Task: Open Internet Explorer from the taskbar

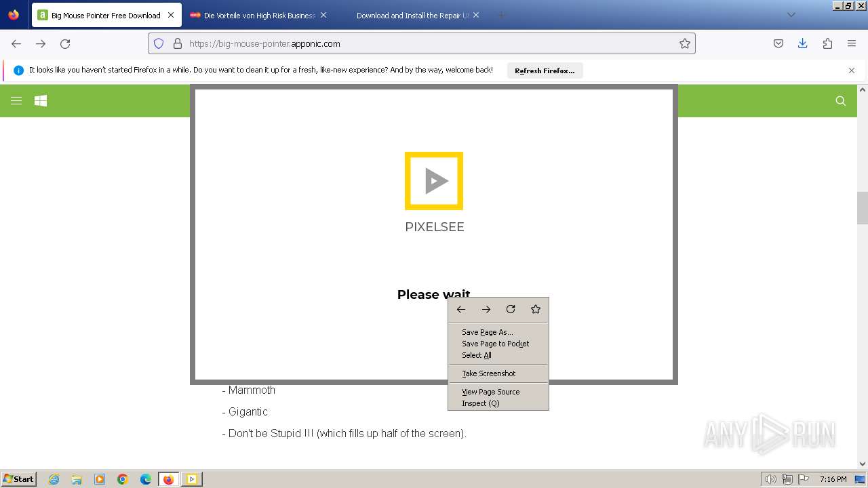Action: pos(54,479)
